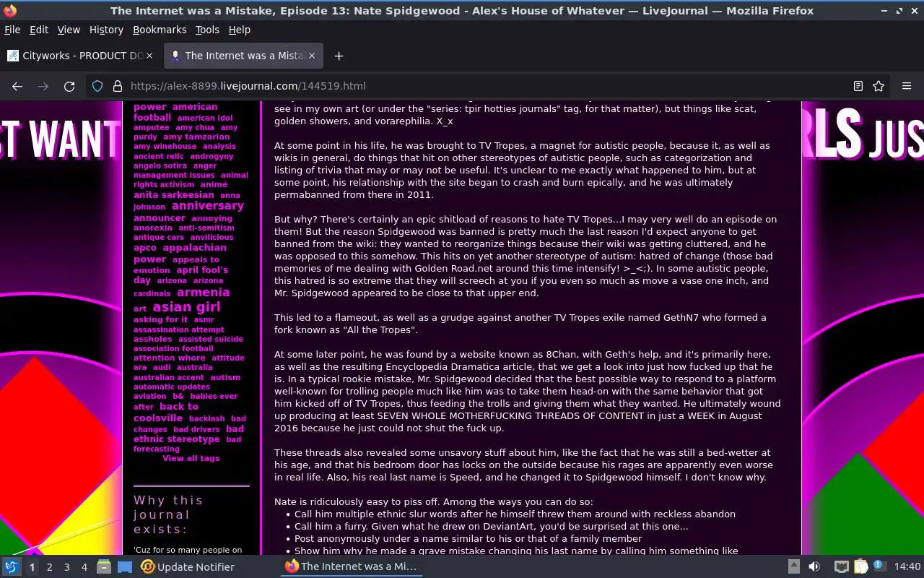Click the padlock site security icon
924x578 pixels.
click(x=118, y=86)
